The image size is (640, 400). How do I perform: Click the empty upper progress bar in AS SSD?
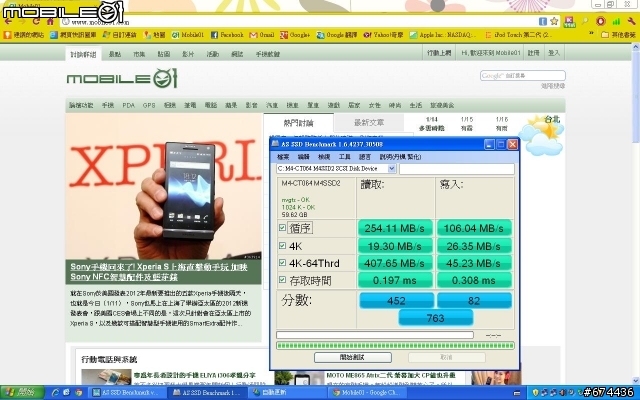(x=375, y=335)
